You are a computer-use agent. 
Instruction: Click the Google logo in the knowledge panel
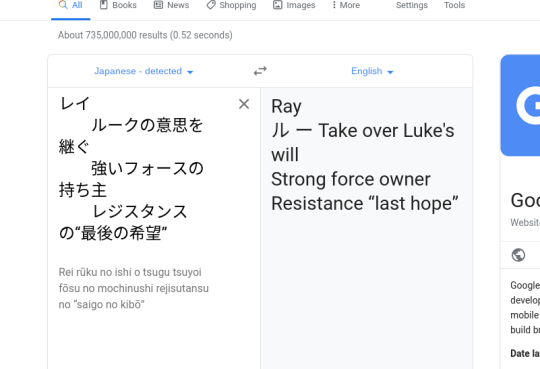point(520,105)
